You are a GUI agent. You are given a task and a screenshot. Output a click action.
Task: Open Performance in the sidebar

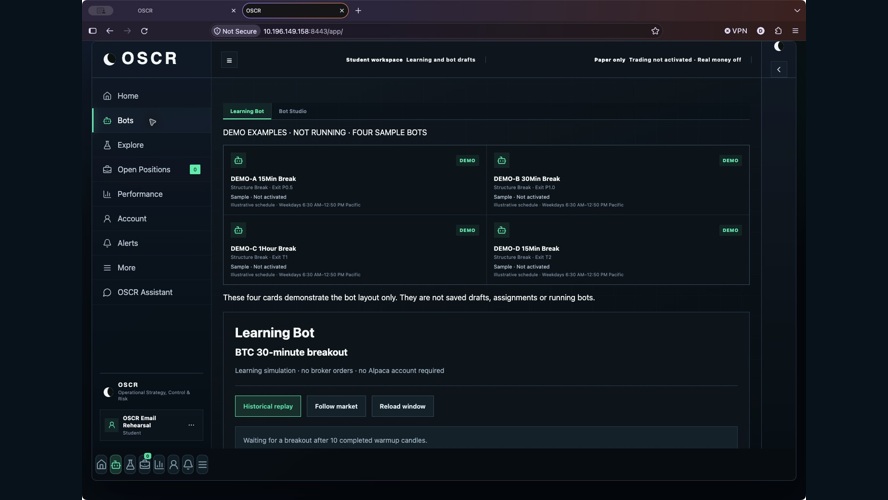pos(151,194)
